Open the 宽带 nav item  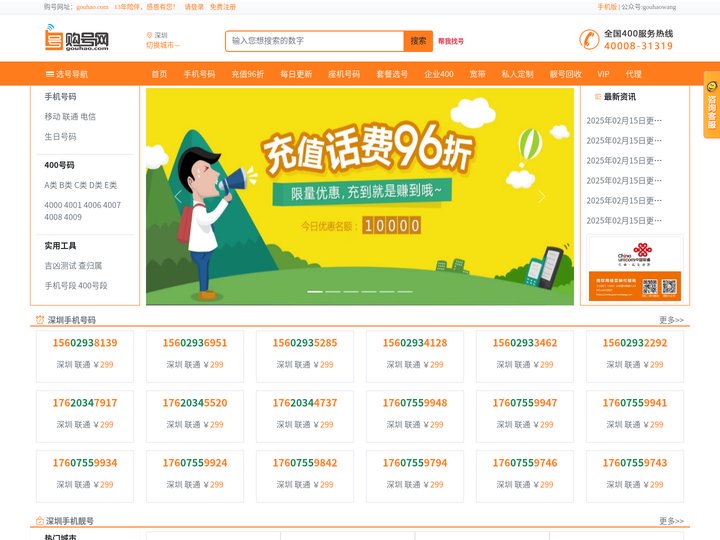478,74
